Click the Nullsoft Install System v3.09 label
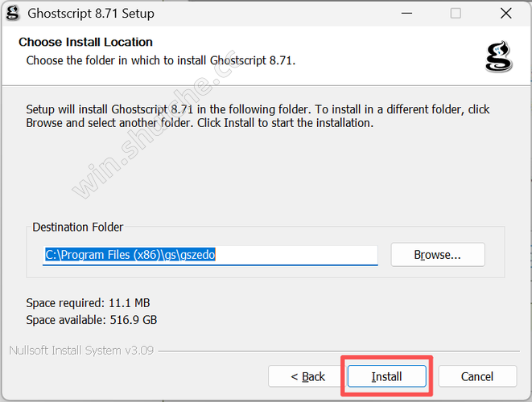Screen dimensions: 532x402 point(81,350)
